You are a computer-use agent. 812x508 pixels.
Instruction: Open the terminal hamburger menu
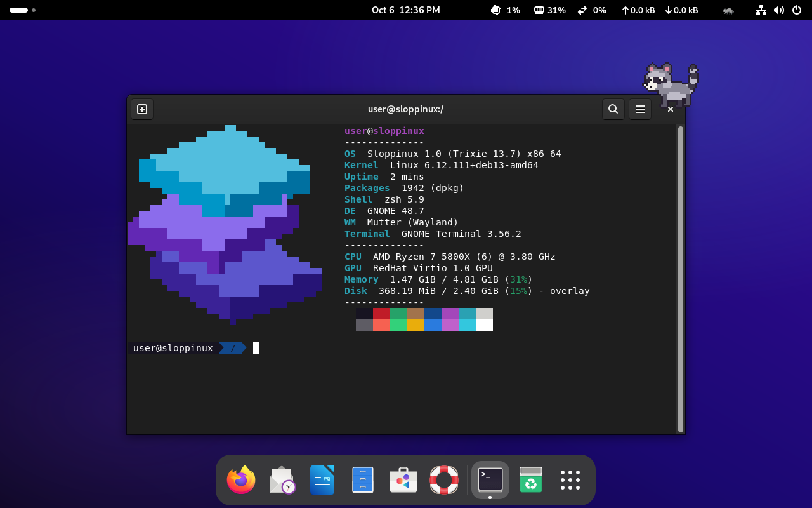click(x=639, y=109)
